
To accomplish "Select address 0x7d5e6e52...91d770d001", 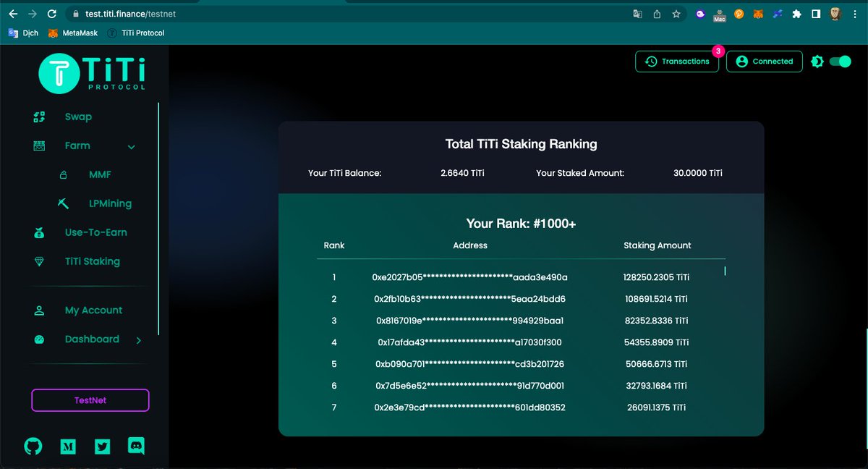I will tap(470, 386).
